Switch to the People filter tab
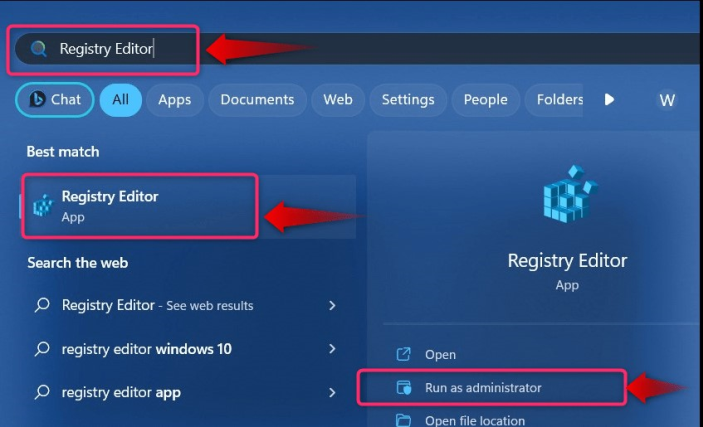 pyautogui.click(x=486, y=100)
